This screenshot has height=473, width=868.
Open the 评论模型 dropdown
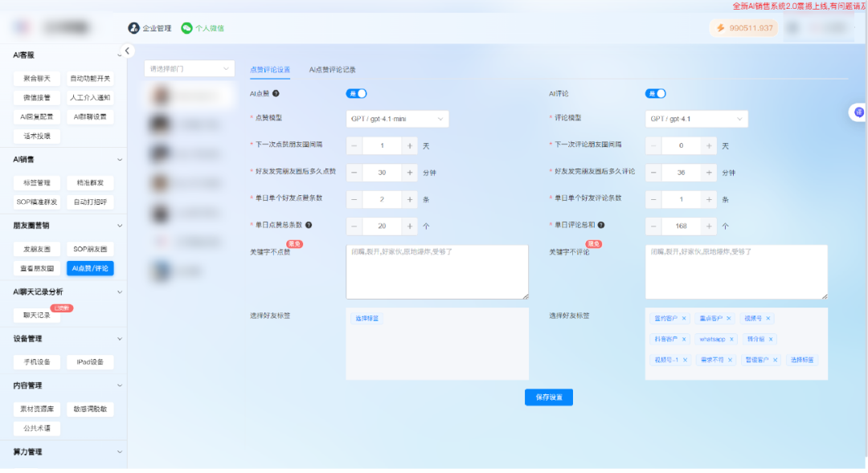click(x=696, y=119)
